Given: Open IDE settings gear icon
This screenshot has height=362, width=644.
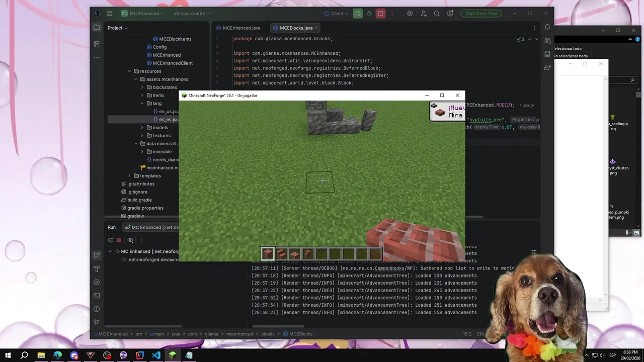Looking at the screenshot, I should 450,14.
